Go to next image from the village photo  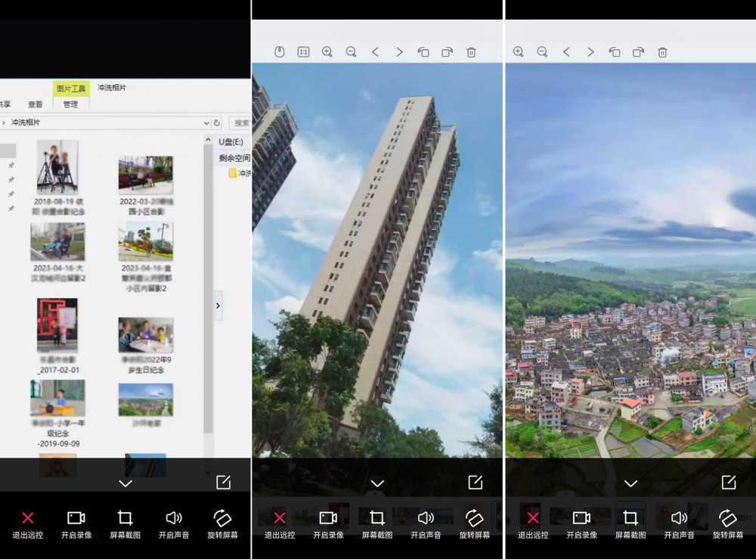point(590,52)
